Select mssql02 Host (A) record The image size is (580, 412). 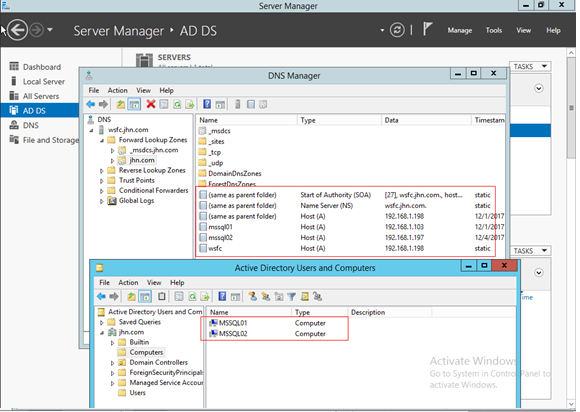coord(350,238)
